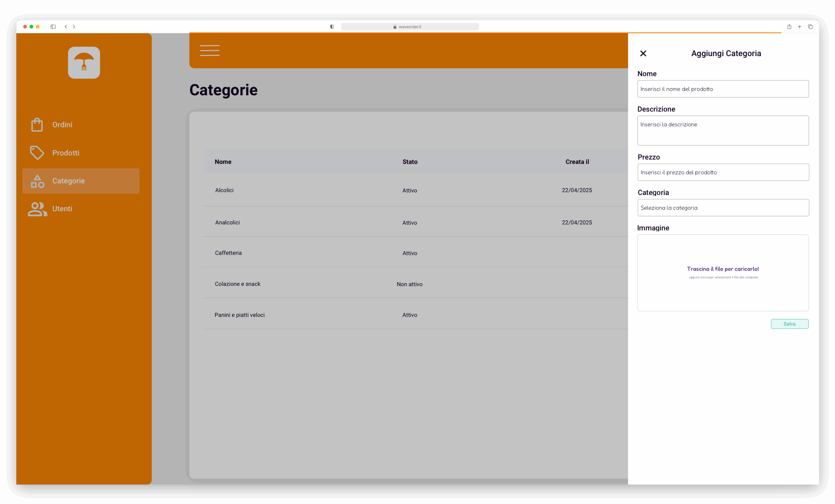835x504 pixels.
Task: Click the Utenti people icon
Action: pos(37,209)
